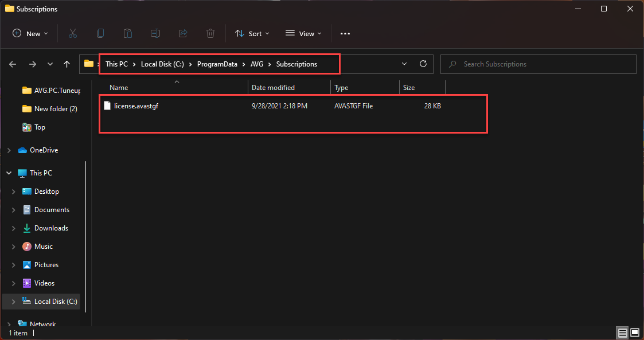Click the folder icon in address bar
This screenshot has height=340, width=644.
[89, 64]
